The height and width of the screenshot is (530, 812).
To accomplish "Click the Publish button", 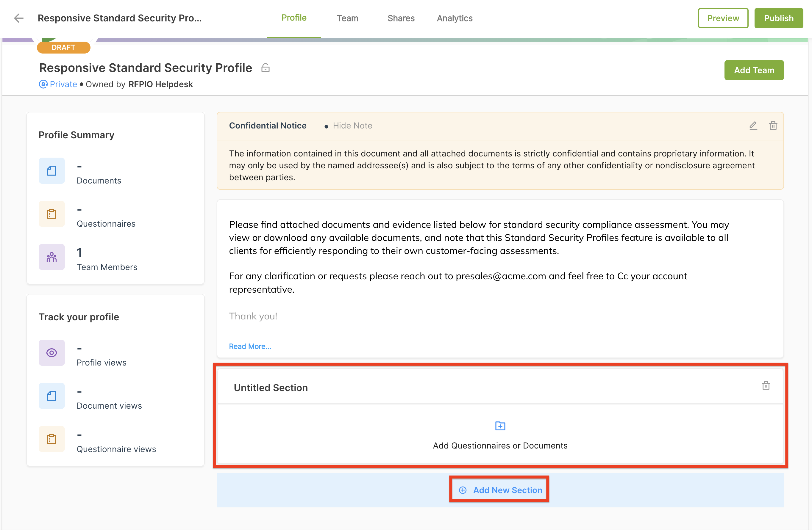I will coord(779,18).
